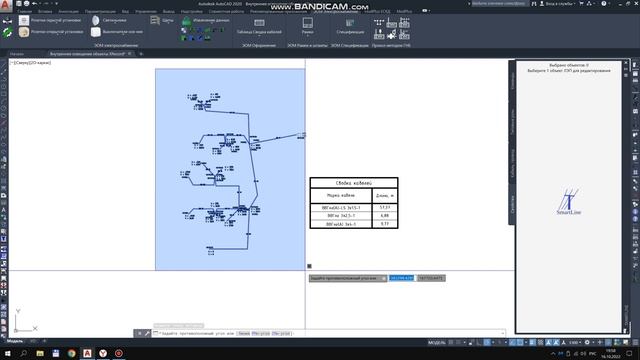
Task: Open status bar customization menu
Action: 636,342
